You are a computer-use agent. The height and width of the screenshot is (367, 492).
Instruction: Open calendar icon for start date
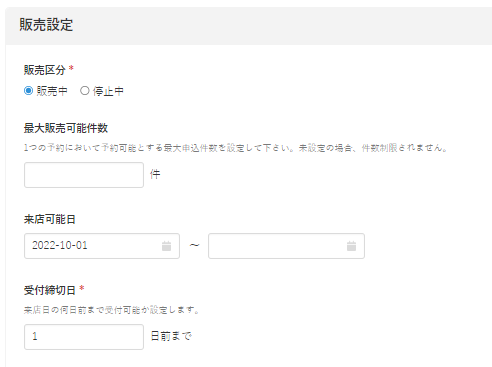point(166,246)
